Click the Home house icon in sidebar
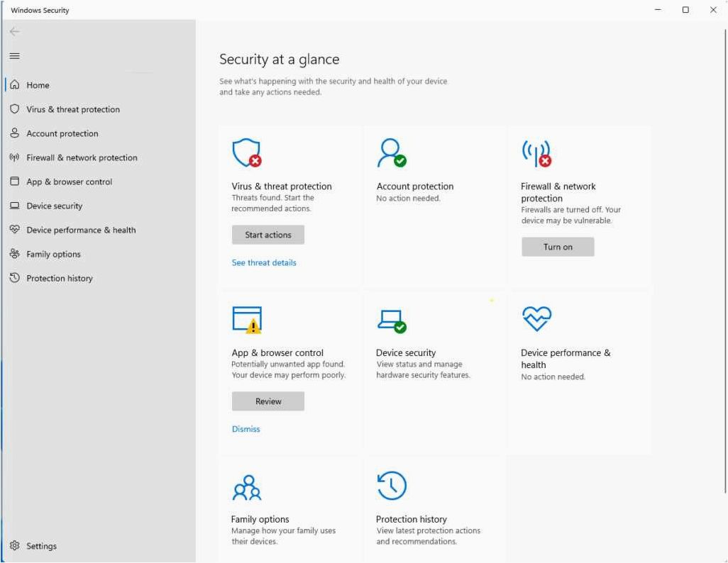728x563 pixels. pyautogui.click(x=15, y=85)
